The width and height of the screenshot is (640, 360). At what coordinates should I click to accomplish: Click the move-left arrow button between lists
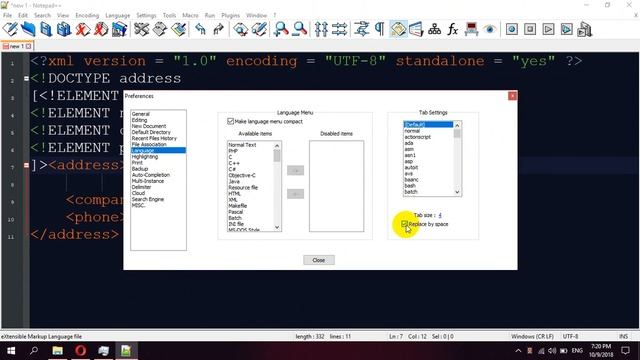(295, 193)
